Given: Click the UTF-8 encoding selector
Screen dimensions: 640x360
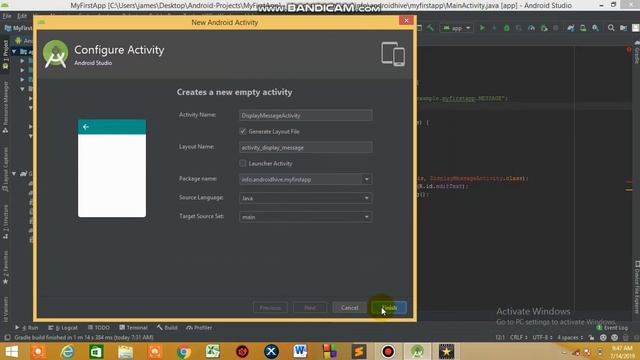Looking at the screenshot, I should click(x=542, y=337).
